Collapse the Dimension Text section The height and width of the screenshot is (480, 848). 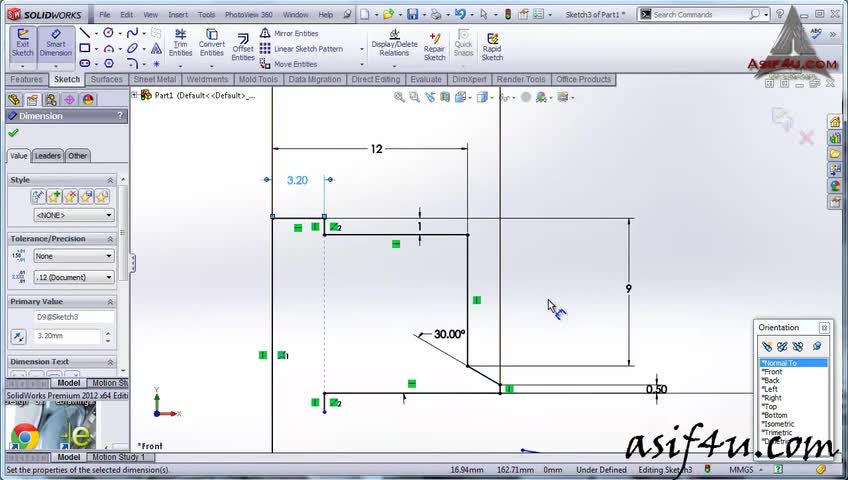[x=110, y=362]
